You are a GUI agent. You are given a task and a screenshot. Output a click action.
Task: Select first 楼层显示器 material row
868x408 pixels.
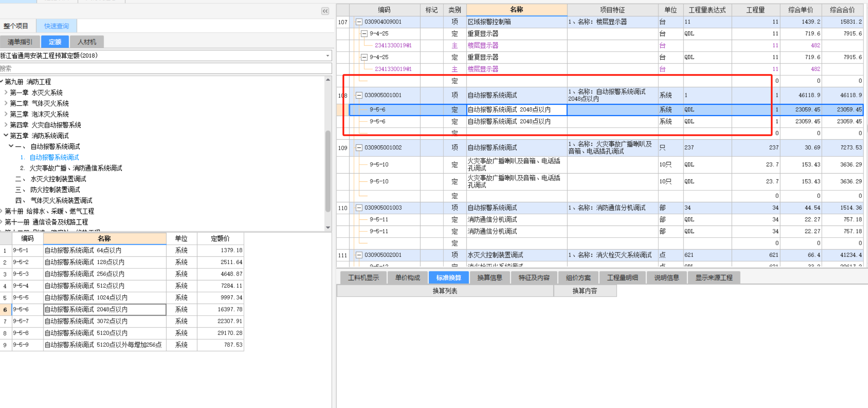[x=600, y=46]
